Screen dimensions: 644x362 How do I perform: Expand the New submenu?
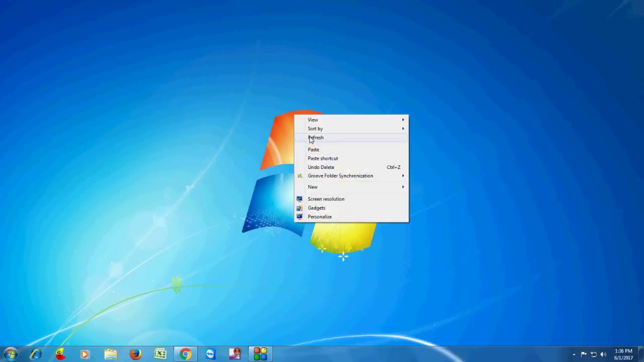click(x=351, y=187)
